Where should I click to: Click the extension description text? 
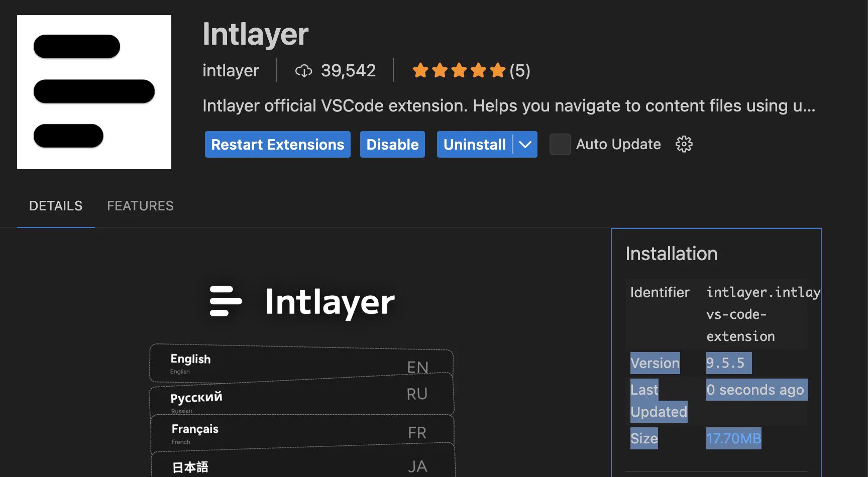(509, 106)
